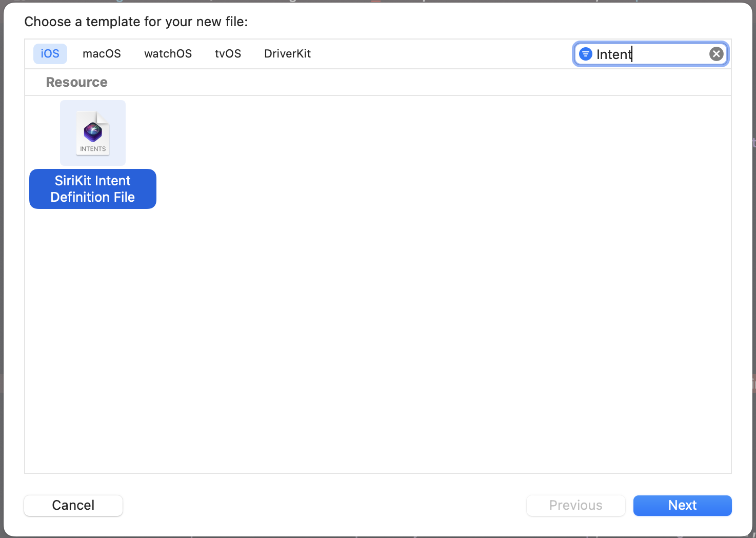Image resolution: width=756 pixels, height=538 pixels.
Task: Click Next to create the Intent file
Action: coord(682,505)
